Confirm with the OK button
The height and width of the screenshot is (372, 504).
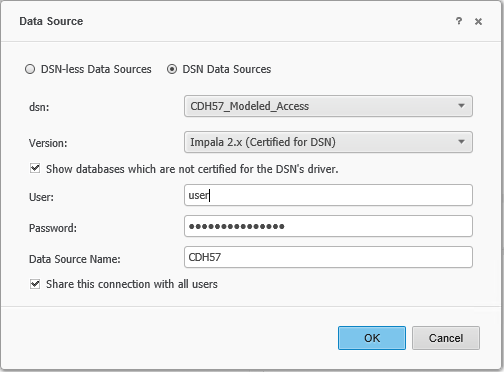pyautogui.click(x=372, y=338)
